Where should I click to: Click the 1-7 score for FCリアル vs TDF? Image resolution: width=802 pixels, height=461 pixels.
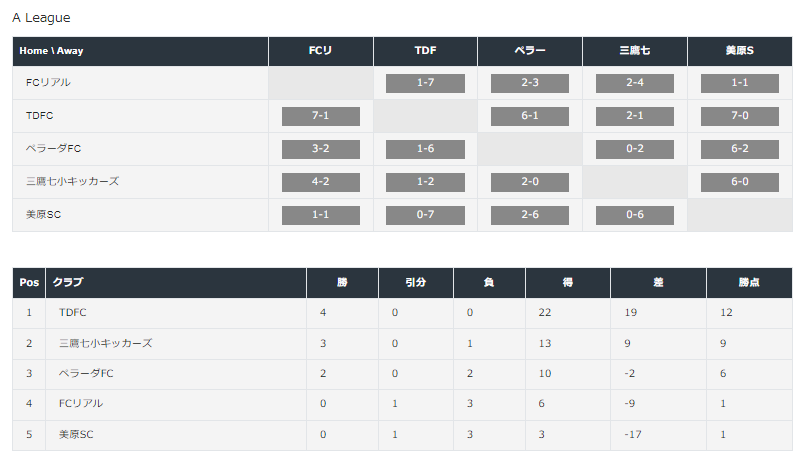tap(425, 83)
